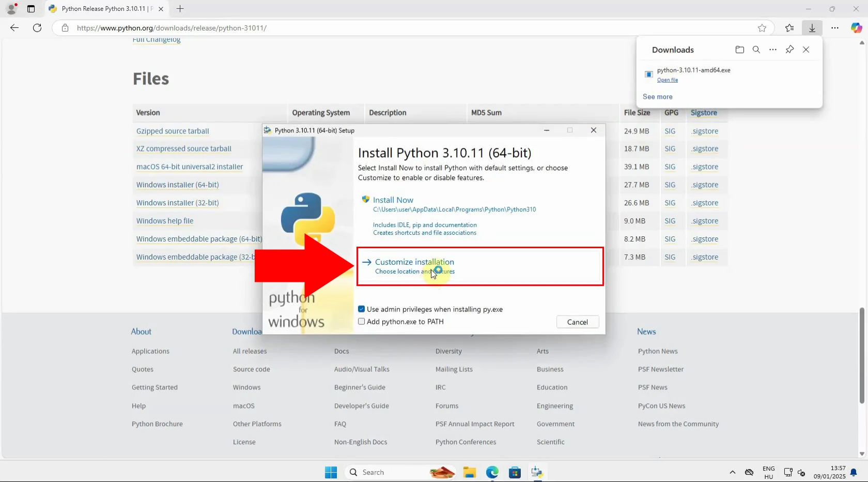Image resolution: width=868 pixels, height=482 pixels.
Task: Go back to previous page
Action: tap(14, 28)
